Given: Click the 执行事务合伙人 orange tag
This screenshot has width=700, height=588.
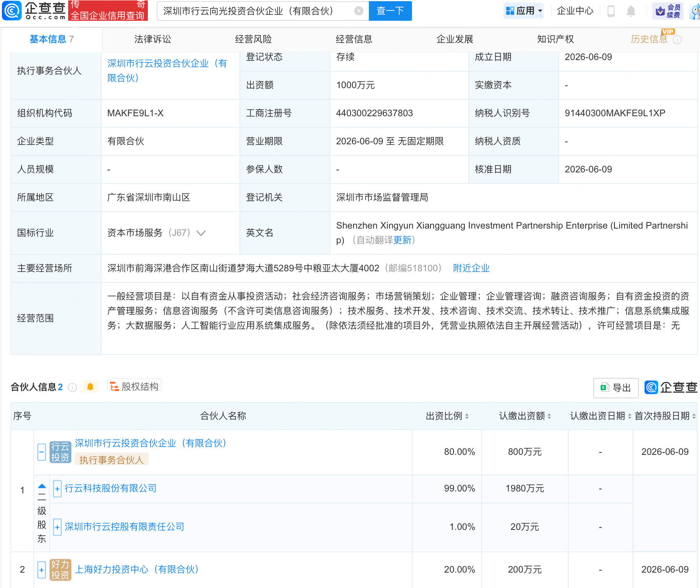Looking at the screenshot, I should click(x=112, y=460).
